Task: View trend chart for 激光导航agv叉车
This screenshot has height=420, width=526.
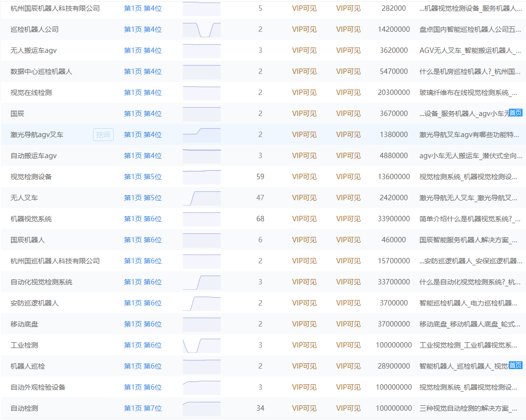Action: (202, 135)
